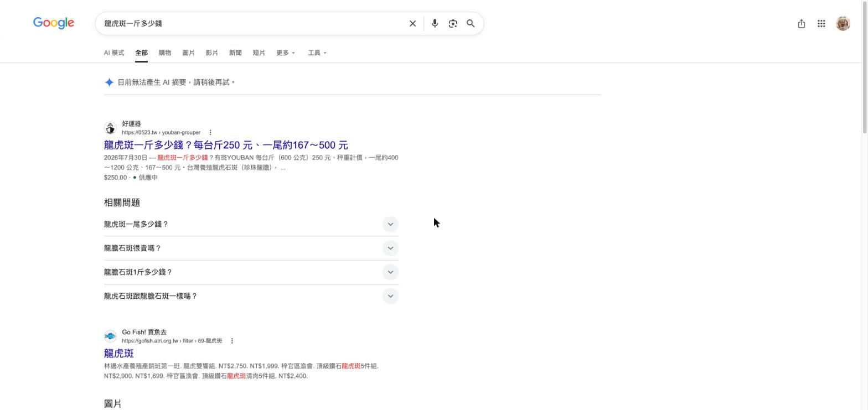Image resolution: width=868 pixels, height=410 pixels.
Task: Select the 全部 tab
Action: click(x=141, y=53)
